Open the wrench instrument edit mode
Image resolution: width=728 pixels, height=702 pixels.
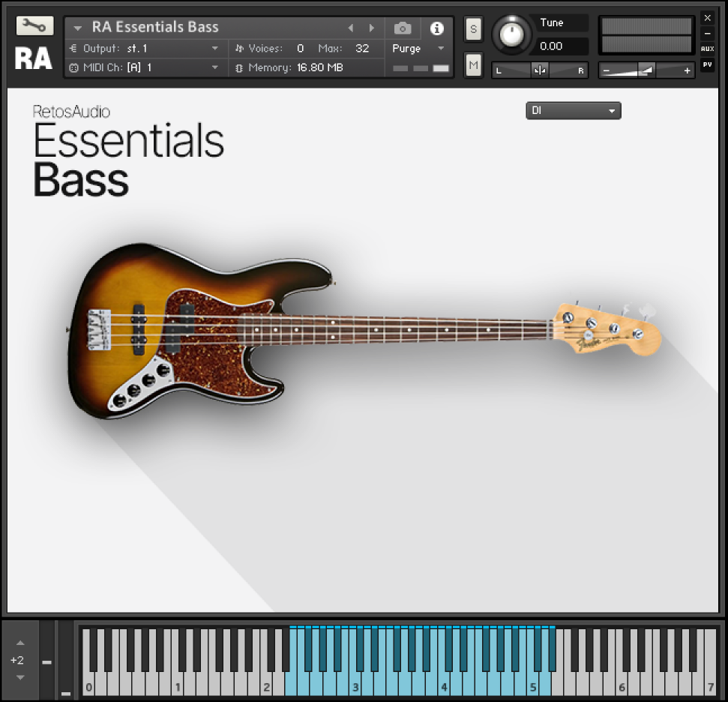click(34, 25)
